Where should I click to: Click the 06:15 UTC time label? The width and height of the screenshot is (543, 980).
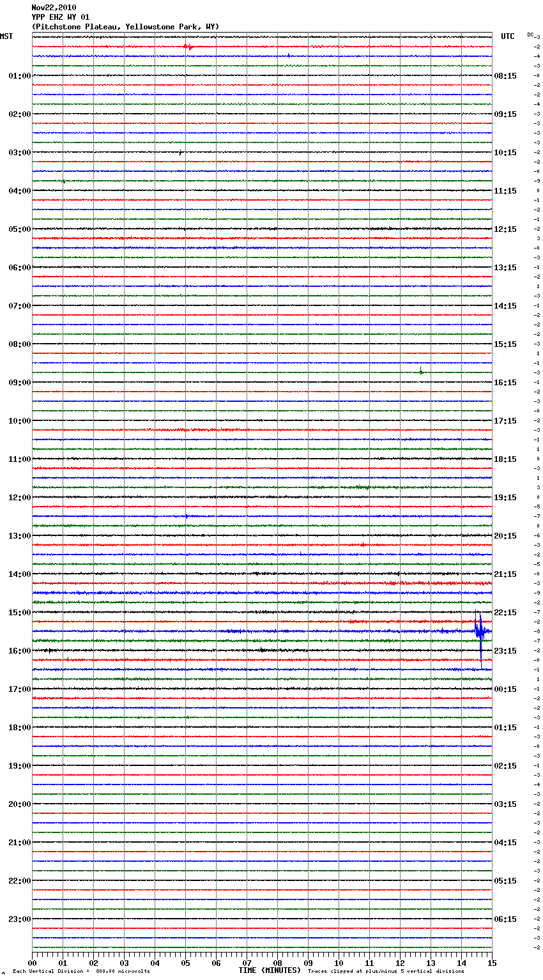tap(505, 919)
